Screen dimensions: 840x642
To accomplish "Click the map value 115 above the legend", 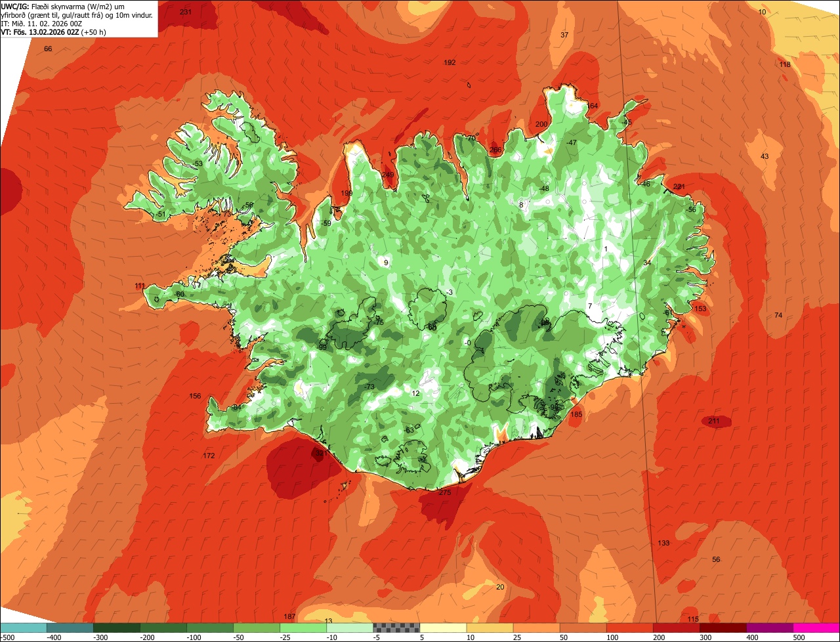I will pos(693,619).
